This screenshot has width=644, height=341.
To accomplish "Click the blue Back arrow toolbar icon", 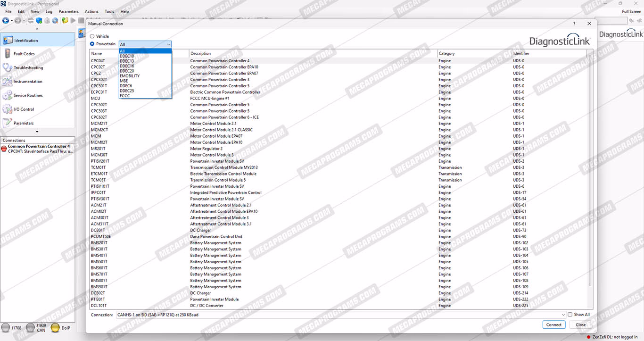I will click(6, 20).
